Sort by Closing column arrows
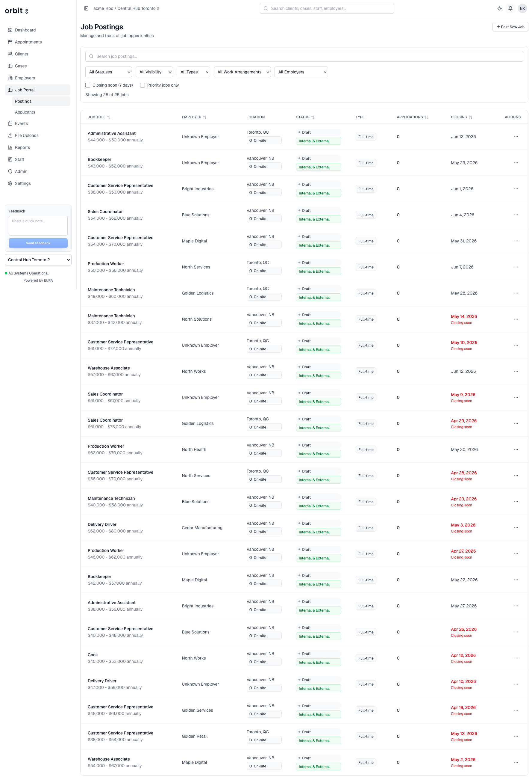The width and height of the screenshot is (532, 783). coord(471,117)
